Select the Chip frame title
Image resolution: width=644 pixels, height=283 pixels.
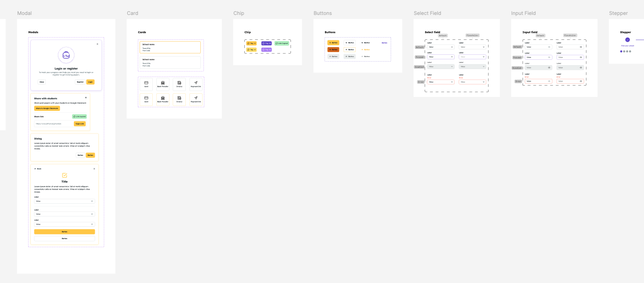pos(239,14)
